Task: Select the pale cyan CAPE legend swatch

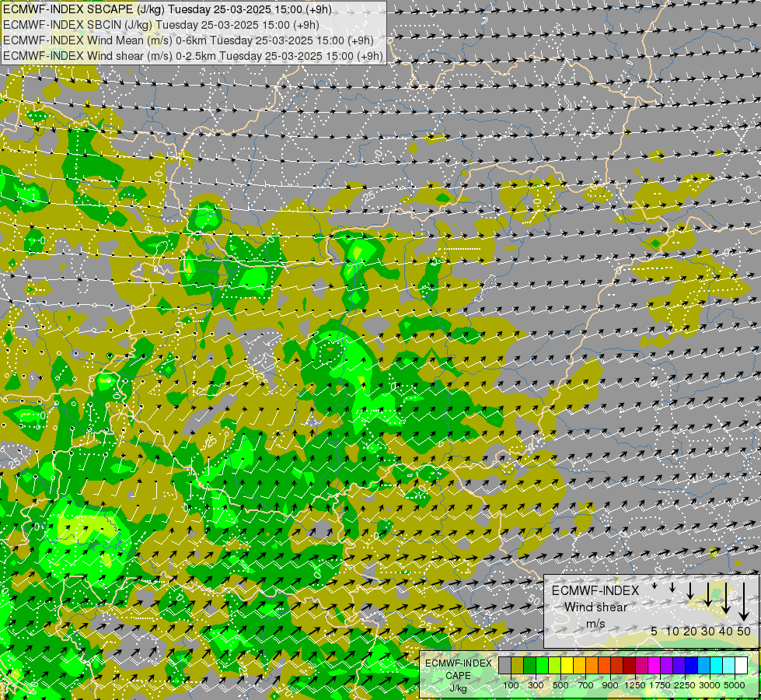Action: pos(728,665)
